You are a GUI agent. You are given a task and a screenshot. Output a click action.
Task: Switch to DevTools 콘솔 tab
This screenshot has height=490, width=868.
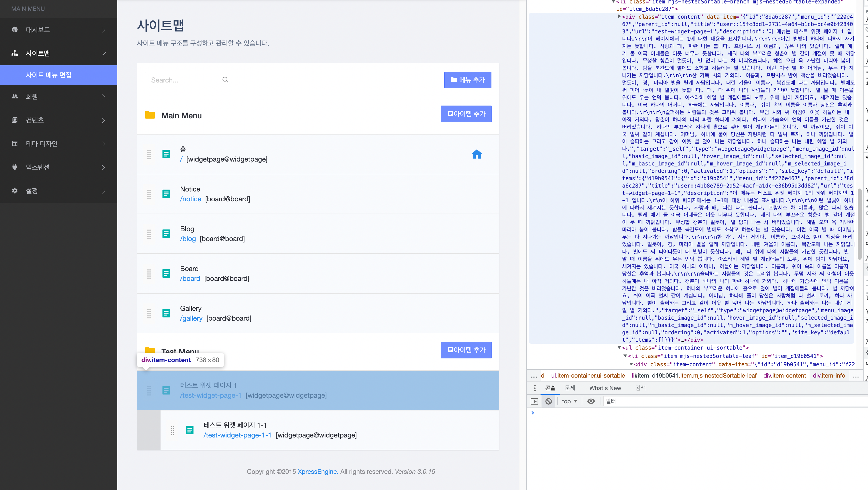[x=550, y=388]
